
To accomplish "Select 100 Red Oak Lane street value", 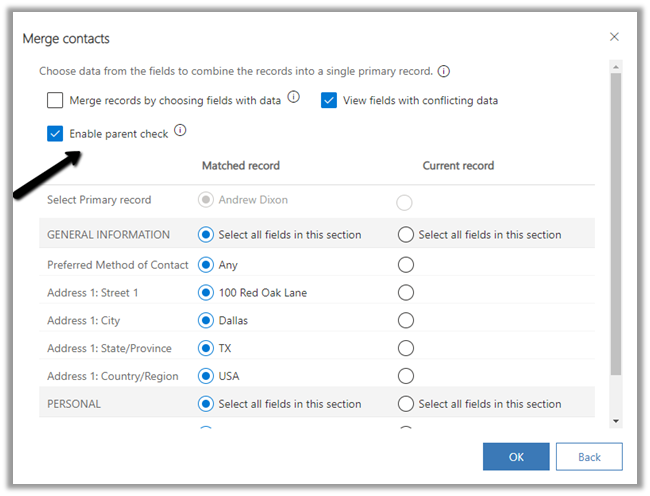I will 206,293.
